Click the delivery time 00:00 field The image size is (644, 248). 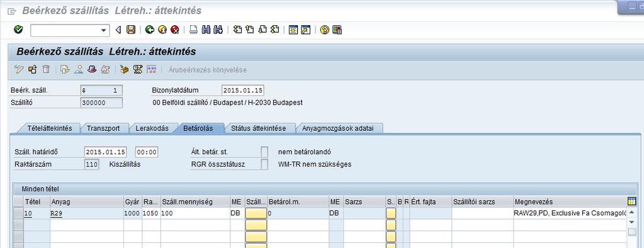click(x=147, y=152)
